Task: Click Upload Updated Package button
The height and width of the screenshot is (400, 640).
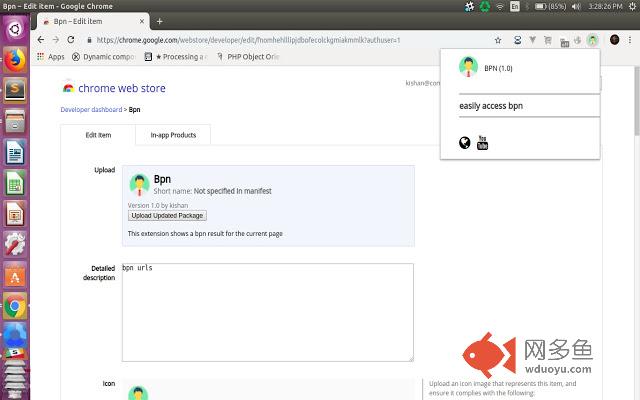Action: (x=167, y=216)
